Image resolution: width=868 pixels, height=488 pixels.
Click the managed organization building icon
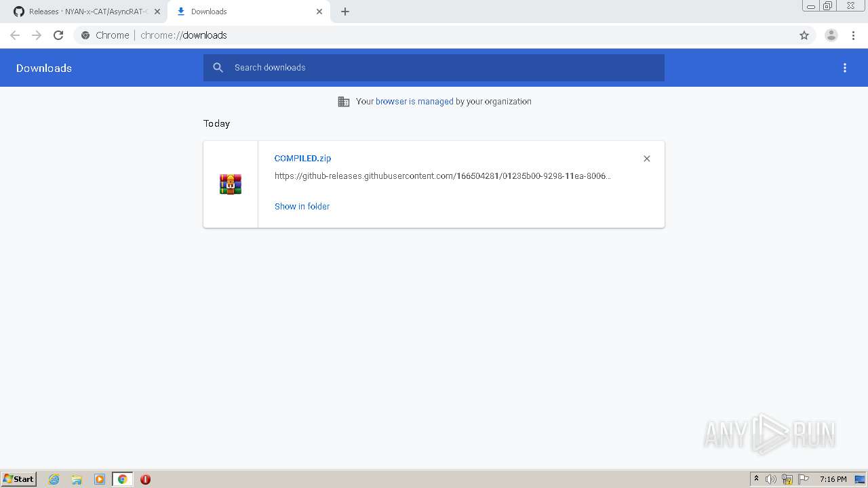(344, 102)
